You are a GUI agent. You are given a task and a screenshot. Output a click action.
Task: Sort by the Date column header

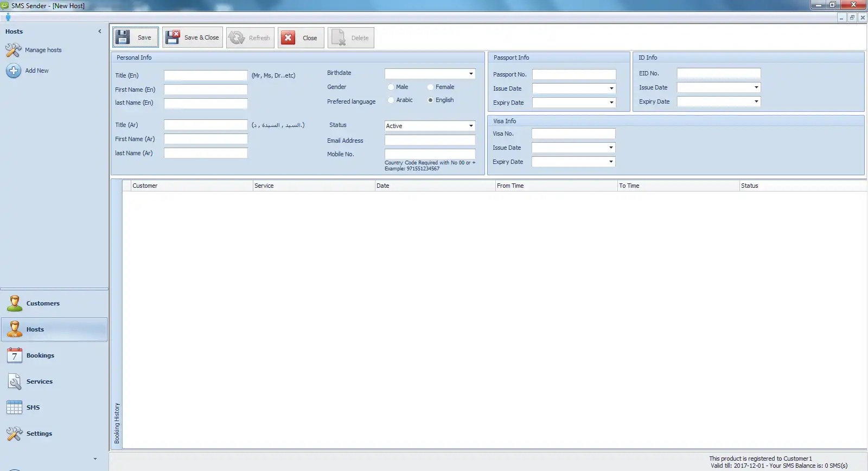coord(436,186)
